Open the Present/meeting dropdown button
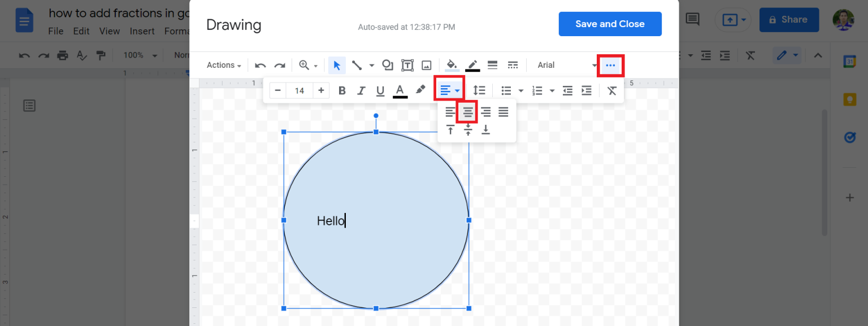The width and height of the screenshot is (868, 326). click(733, 20)
